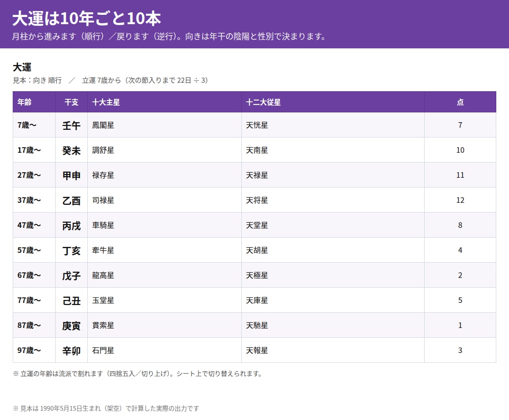Click the 77歳〜 age cell
The height and width of the screenshot is (420, 509).
pyautogui.click(x=34, y=300)
